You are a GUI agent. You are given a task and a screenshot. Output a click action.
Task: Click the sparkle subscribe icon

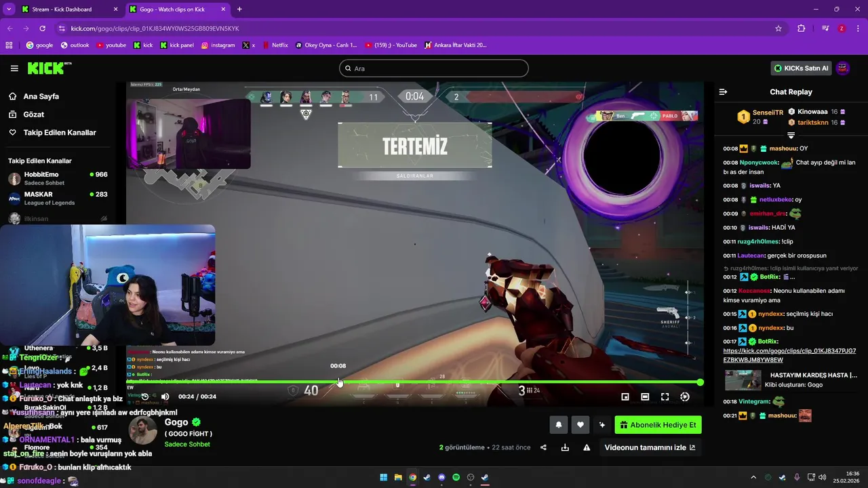(601, 425)
